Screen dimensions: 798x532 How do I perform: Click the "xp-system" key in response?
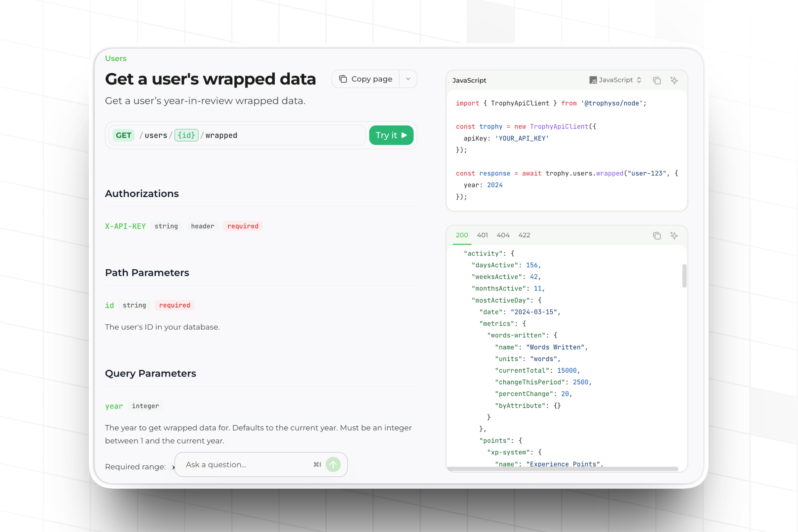[508, 452]
